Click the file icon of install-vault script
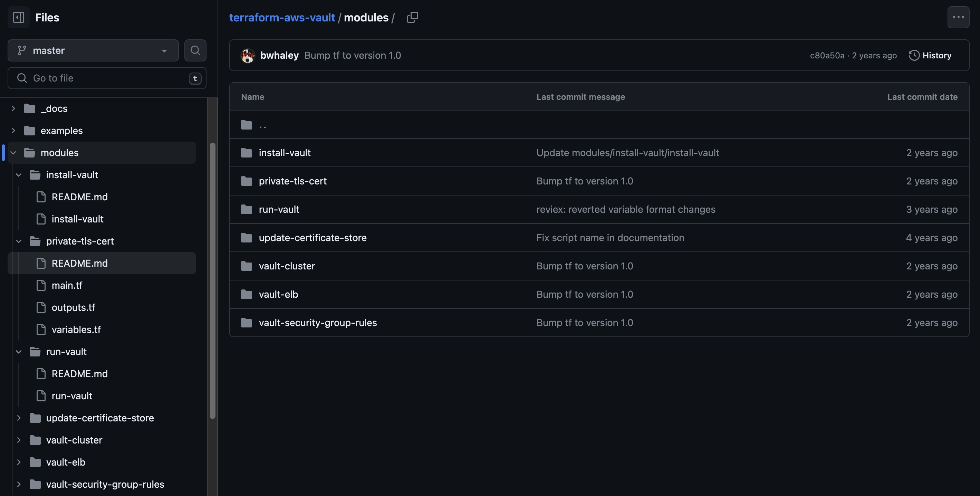This screenshot has width=980, height=496. pos(41,219)
